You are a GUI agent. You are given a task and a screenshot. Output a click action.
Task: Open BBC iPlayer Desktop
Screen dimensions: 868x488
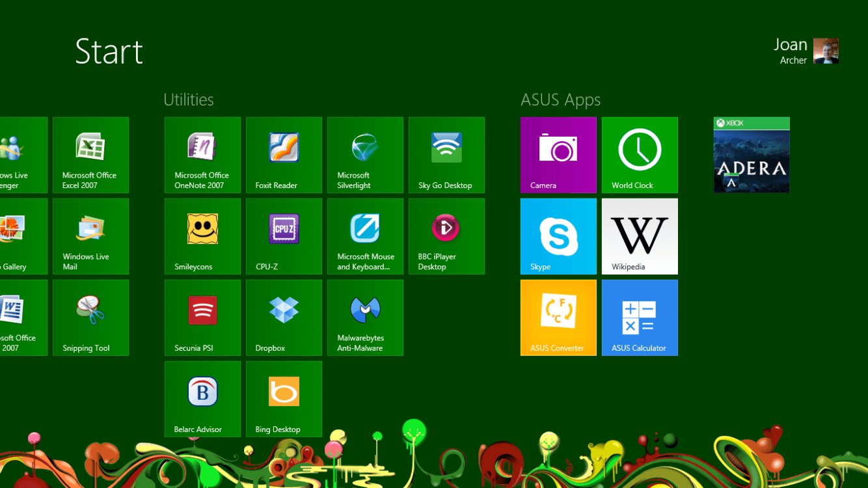(446, 236)
